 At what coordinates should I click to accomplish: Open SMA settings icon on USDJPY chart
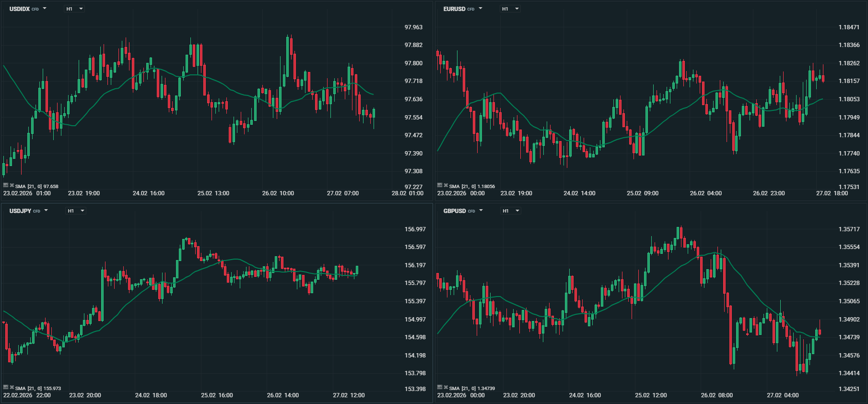[x=6, y=387]
